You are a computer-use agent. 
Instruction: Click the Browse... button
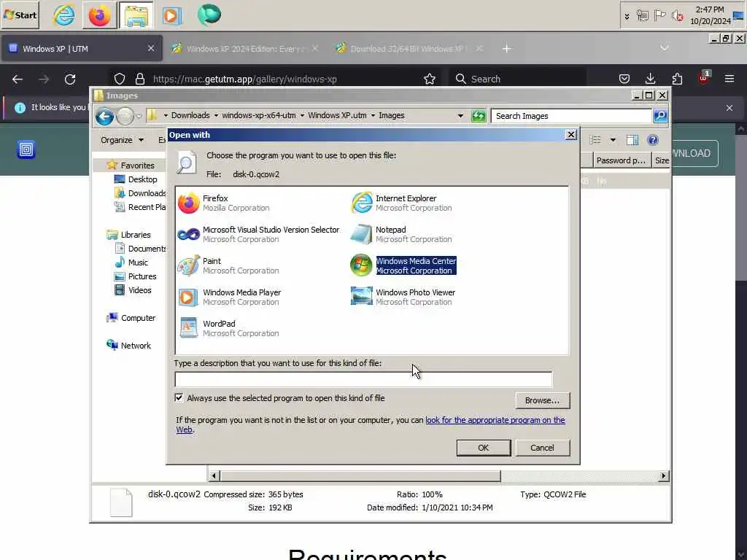pos(542,400)
